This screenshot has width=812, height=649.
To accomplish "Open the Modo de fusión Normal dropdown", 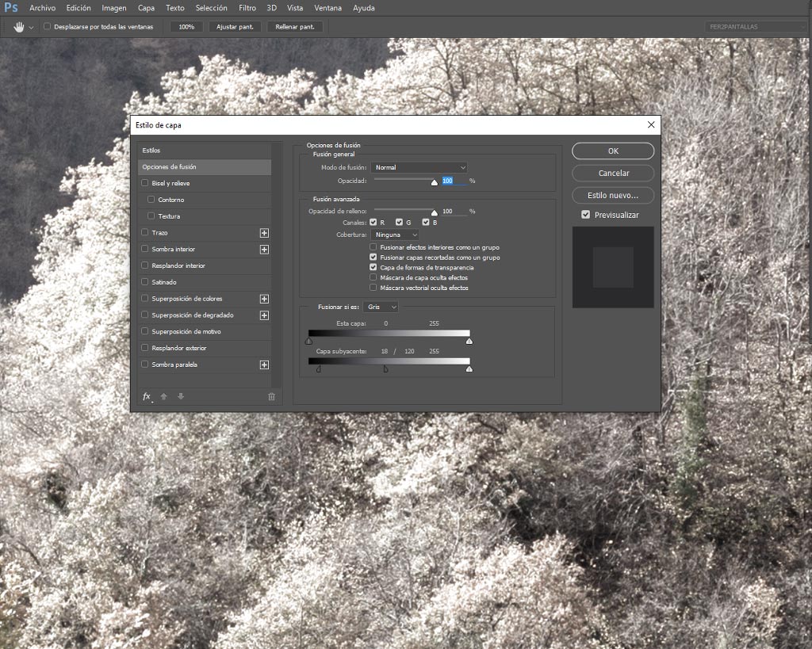I will (x=419, y=168).
